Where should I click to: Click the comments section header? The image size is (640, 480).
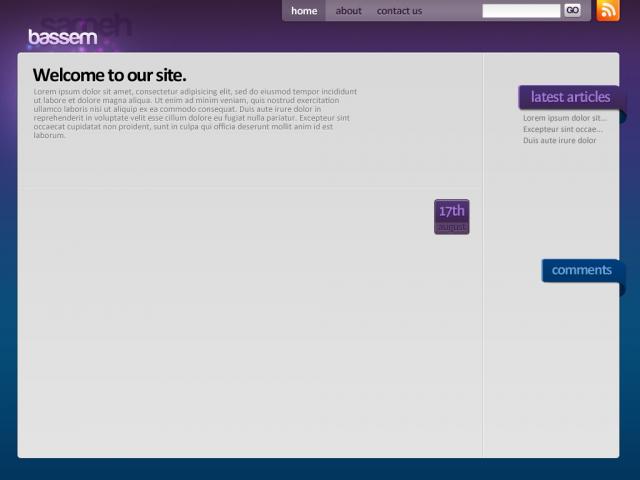coord(581,270)
